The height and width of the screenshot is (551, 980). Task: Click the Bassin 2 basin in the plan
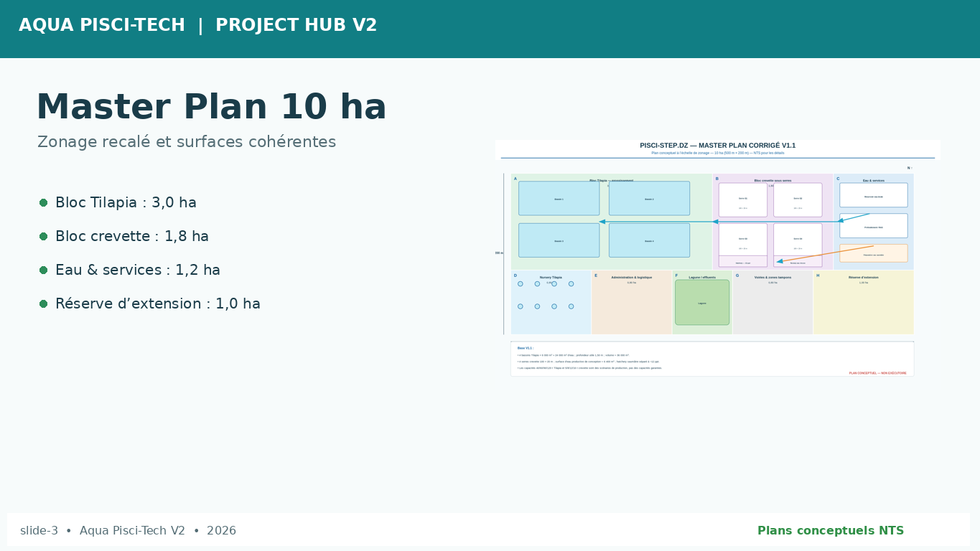[650, 199]
